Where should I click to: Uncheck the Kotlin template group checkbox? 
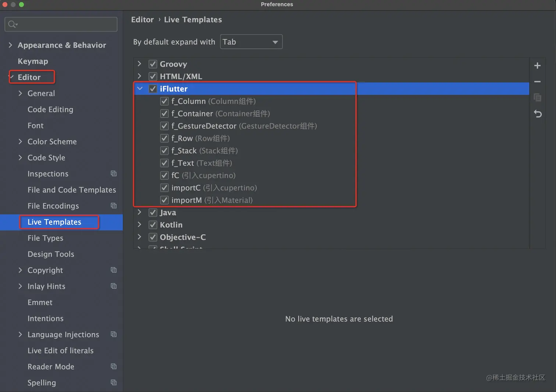click(x=153, y=225)
